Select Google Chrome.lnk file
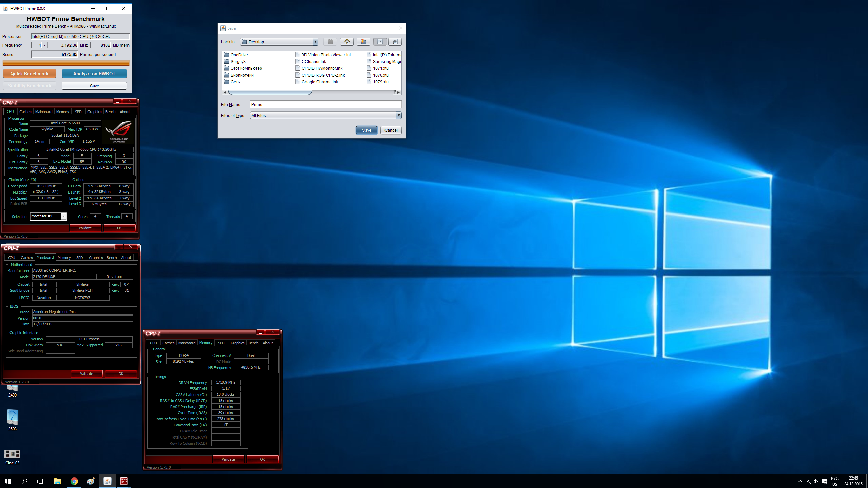The image size is (868, 488). coord(317,82)
